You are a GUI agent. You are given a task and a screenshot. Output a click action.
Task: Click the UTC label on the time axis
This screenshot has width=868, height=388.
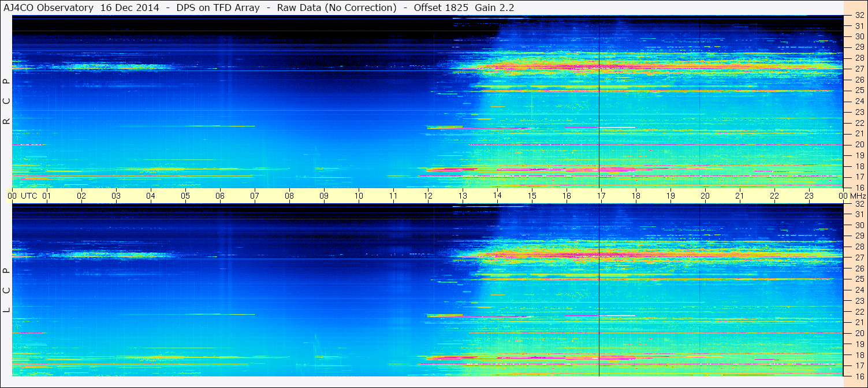(x=29, y=196)
